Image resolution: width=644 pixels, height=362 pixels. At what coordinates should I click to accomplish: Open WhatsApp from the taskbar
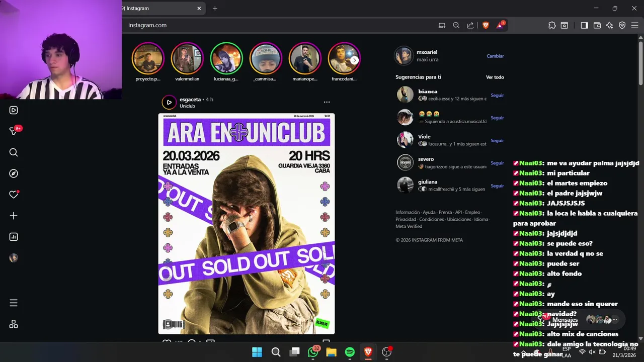point(313,351)
